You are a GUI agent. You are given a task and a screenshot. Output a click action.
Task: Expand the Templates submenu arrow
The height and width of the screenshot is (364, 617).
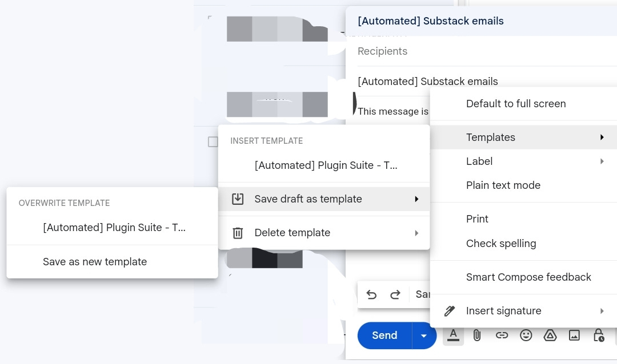click(602, 137)
